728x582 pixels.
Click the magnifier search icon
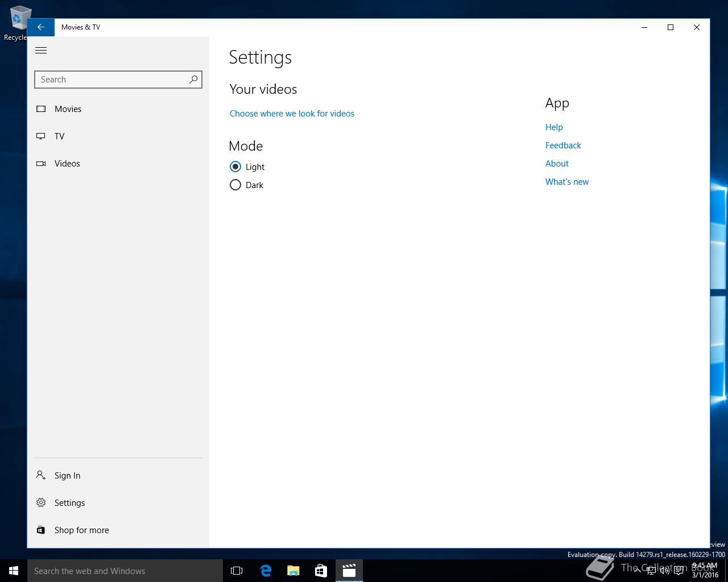coord(193,80)
